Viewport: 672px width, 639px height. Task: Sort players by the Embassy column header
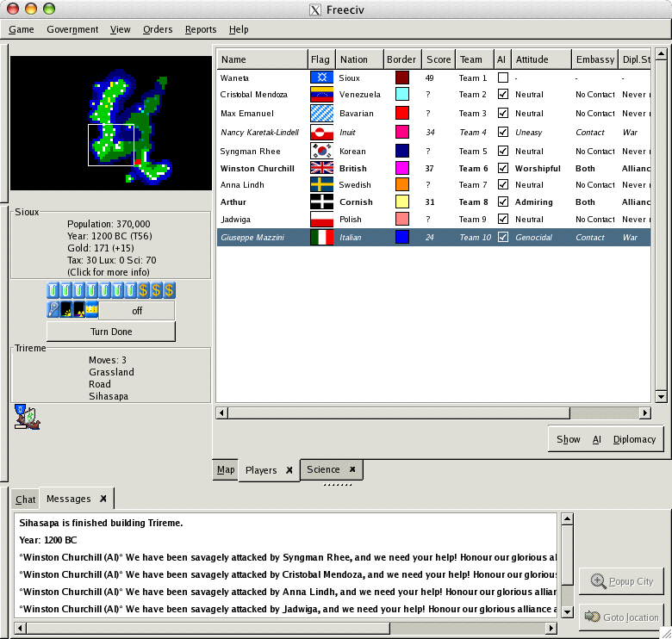[x=594, y=59]
